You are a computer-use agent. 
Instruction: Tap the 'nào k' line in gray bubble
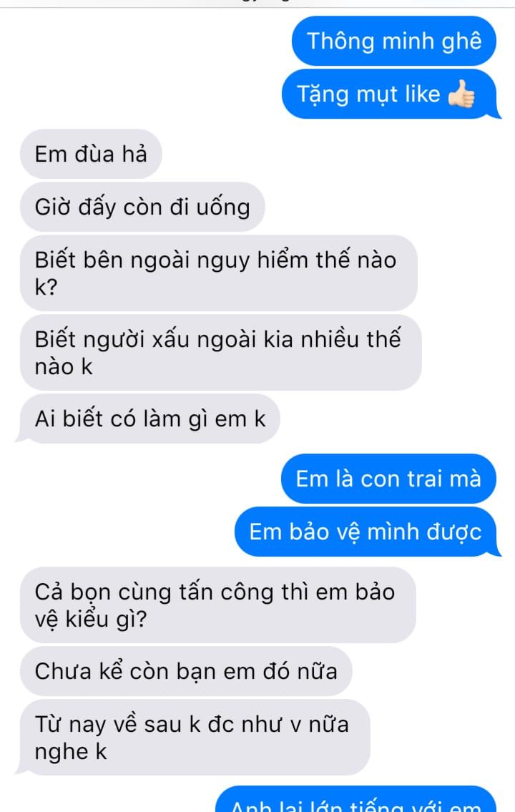[64, 366]
